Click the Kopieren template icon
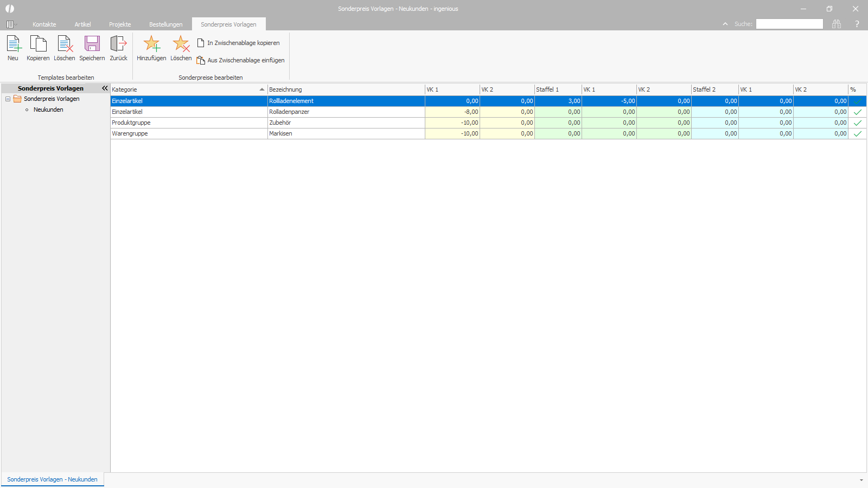Screen dimensions: 868x488 (x=38, y=48)
